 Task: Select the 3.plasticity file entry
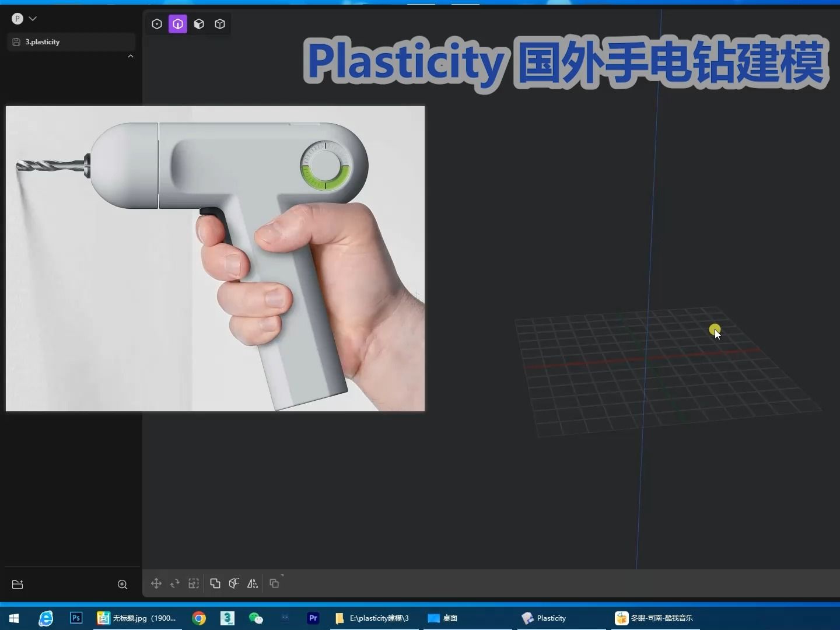(x=42, y=41)
